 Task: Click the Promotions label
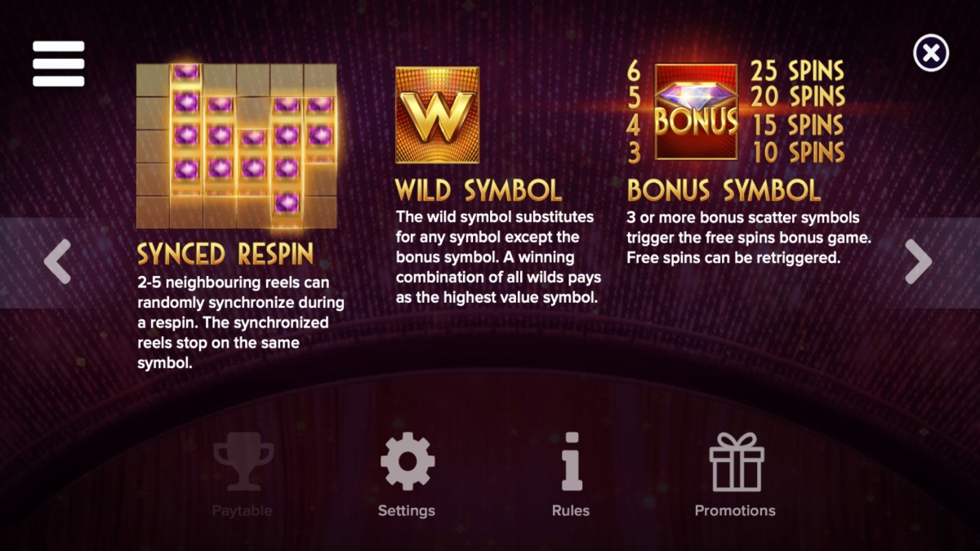click(x=735, y=511)
